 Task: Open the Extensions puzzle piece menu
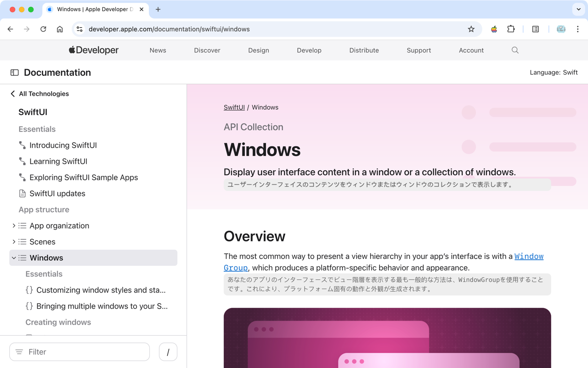coord(511,29)
